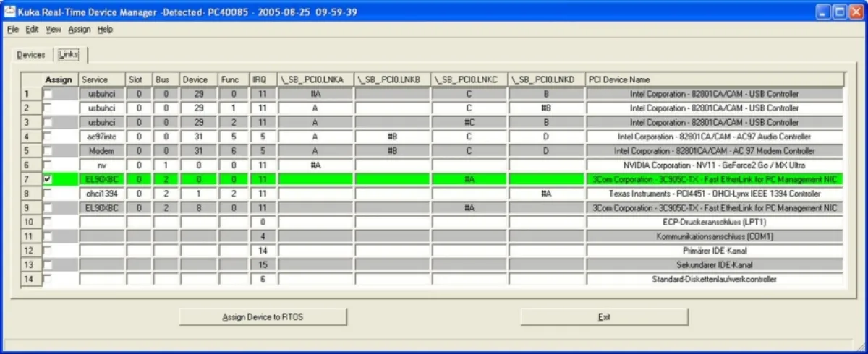Minimize the Device Manager window

[823, 12]
